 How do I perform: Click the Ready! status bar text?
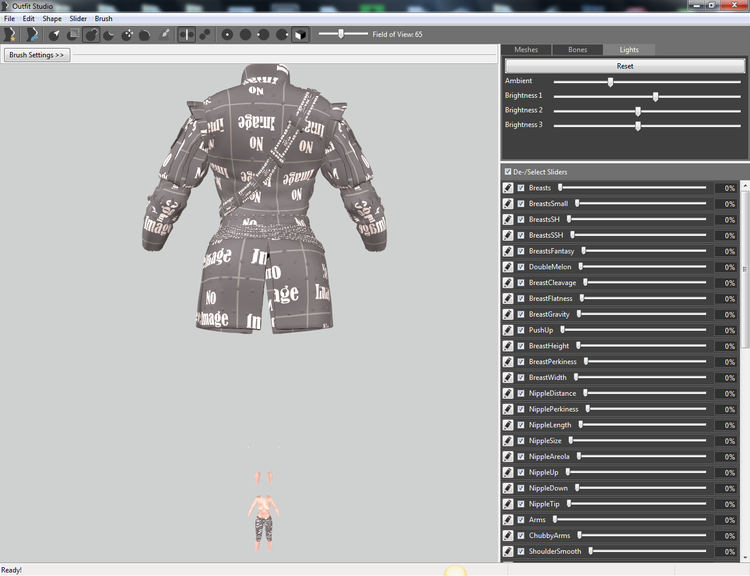pyautogui.click(x=11, y=570)
